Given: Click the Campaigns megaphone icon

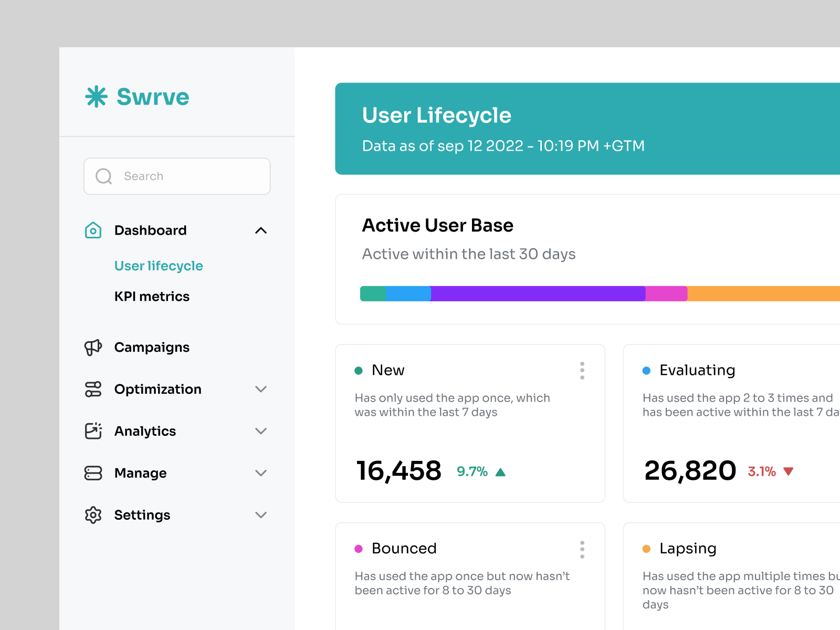Looking at the screenshot, I should [93, 347].
